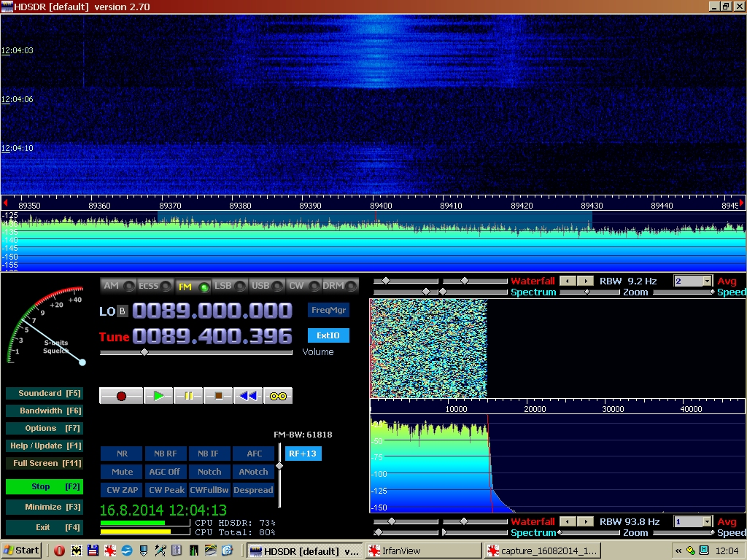
Task: Enable the NB IF noise blanker
Action: click(209, 454)
